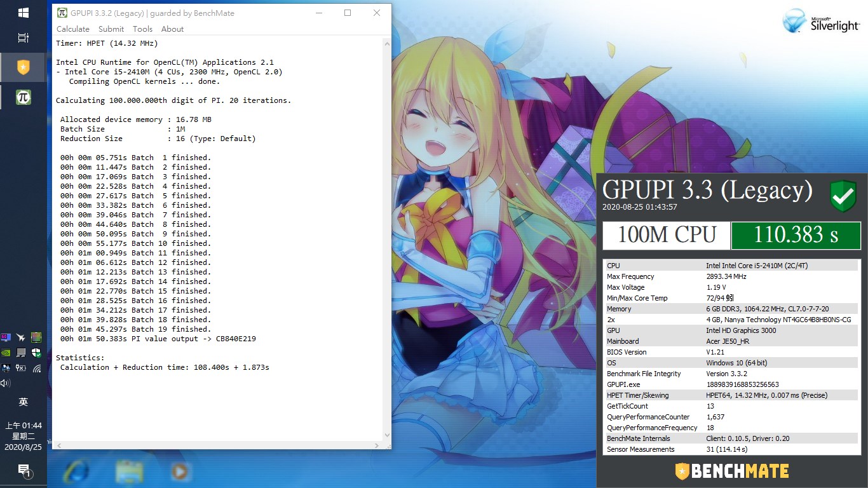Viewport: 868px width, 488px height.
Task: Click the GPUPI.exe hash row
Action: pos(731,384)
